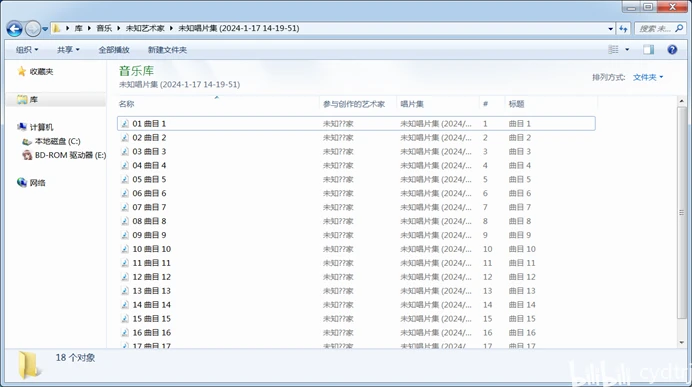Image resolution: width=692 pixels, height=387 pixels.
Task: Click the large folder icon in details pane
Action: click(x=30, y=364)
